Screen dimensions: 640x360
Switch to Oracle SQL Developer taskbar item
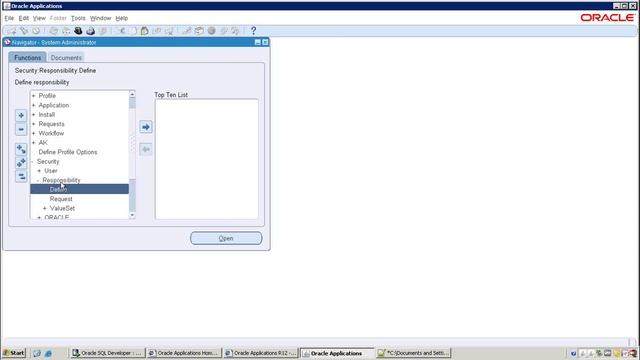tap(107, 353)
